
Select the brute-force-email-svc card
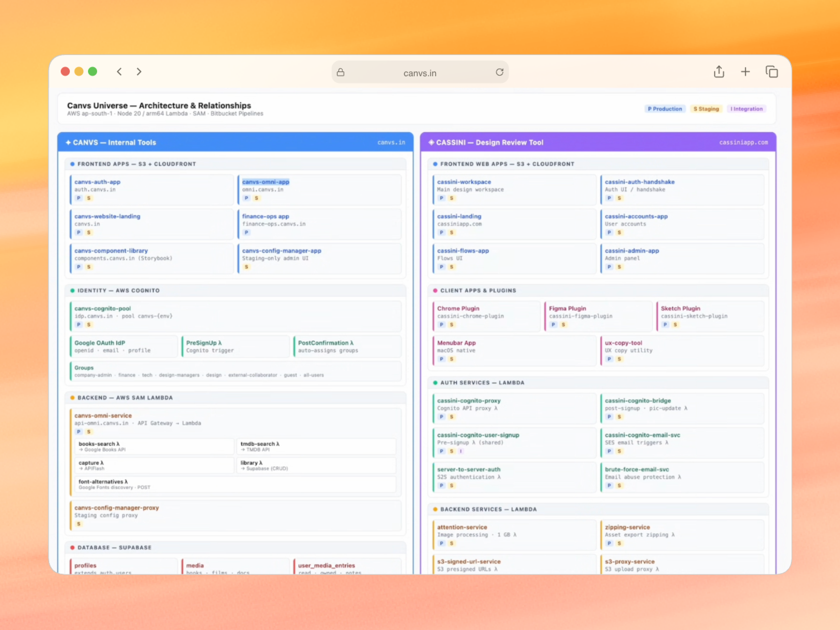tap(682, 477)
